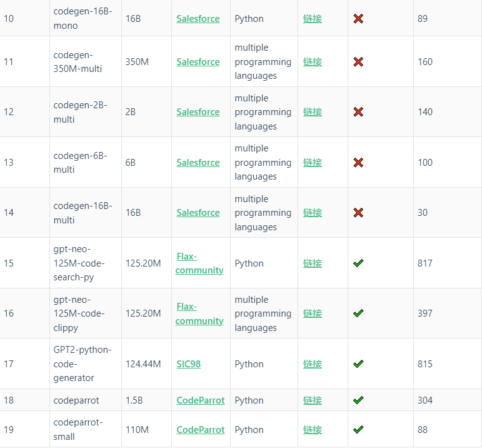Open CodeParrot link for codeparrot-small
Image resolution: width=482 pixels, height=448 pixels.
[201, 430]
